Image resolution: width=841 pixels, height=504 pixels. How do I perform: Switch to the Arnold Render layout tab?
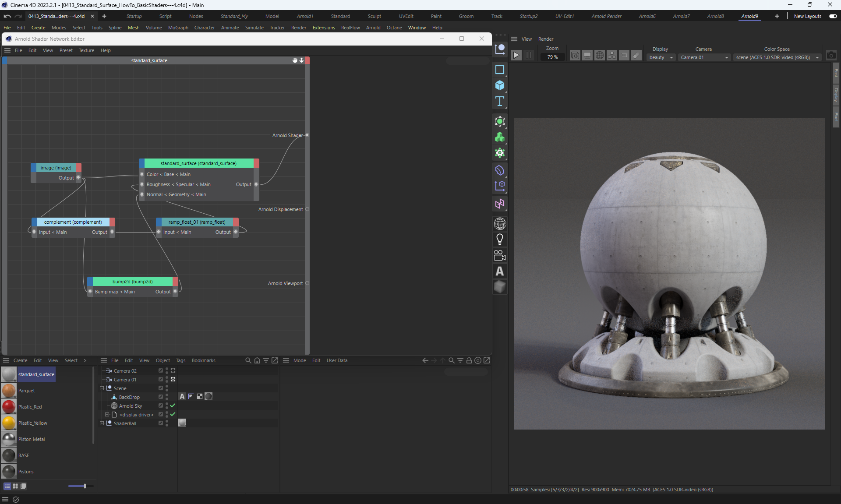[x=606, y=16]
